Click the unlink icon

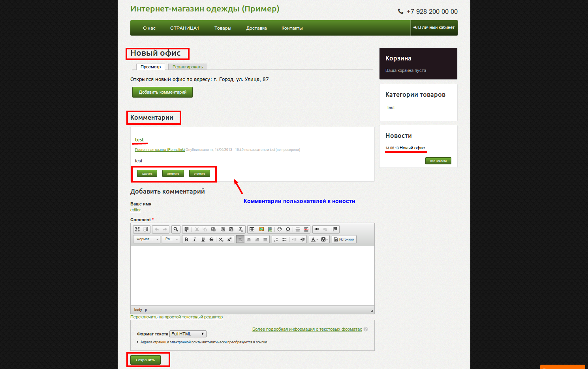click(x=325, y=229)
